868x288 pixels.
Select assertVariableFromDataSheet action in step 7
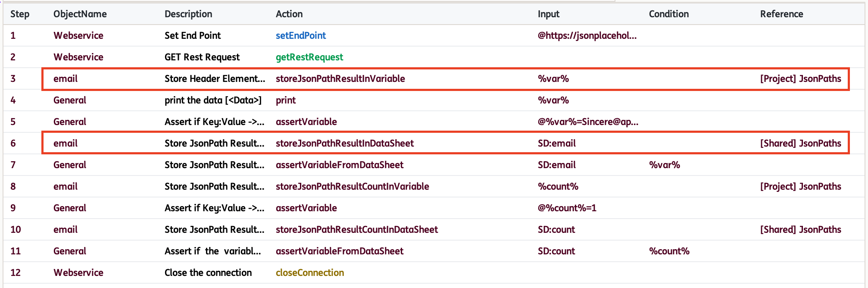pos(340,165)
